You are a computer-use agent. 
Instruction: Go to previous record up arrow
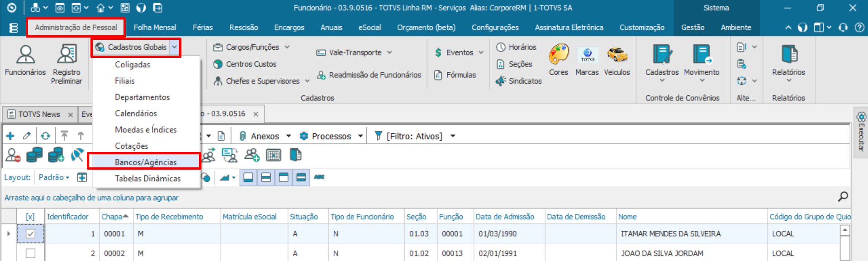point(81,136)
